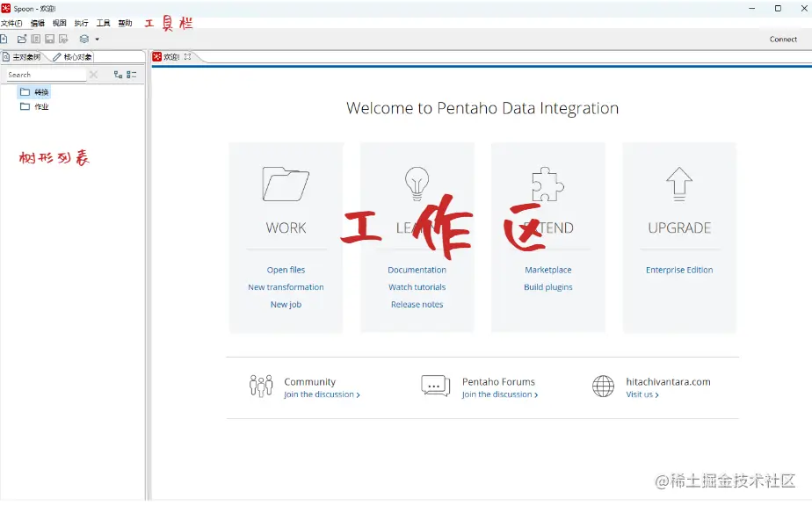Open the 工具 menu
812x506 pixels.
click(103, 24)
